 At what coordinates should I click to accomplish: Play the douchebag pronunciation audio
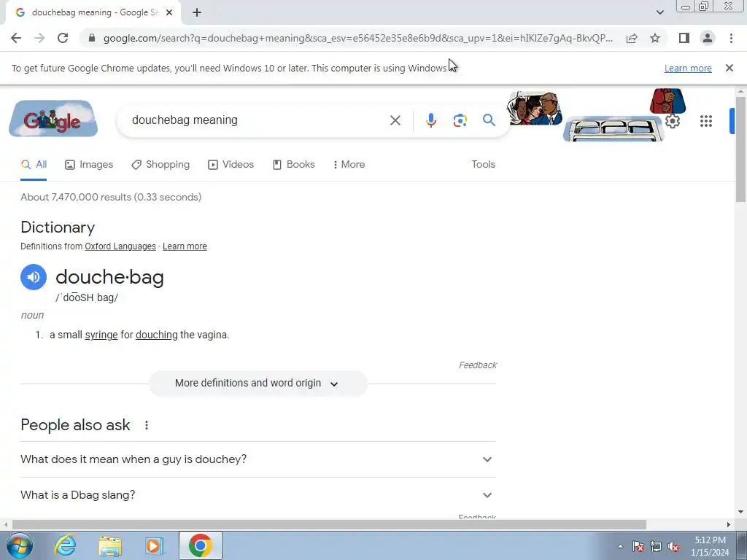34,277
